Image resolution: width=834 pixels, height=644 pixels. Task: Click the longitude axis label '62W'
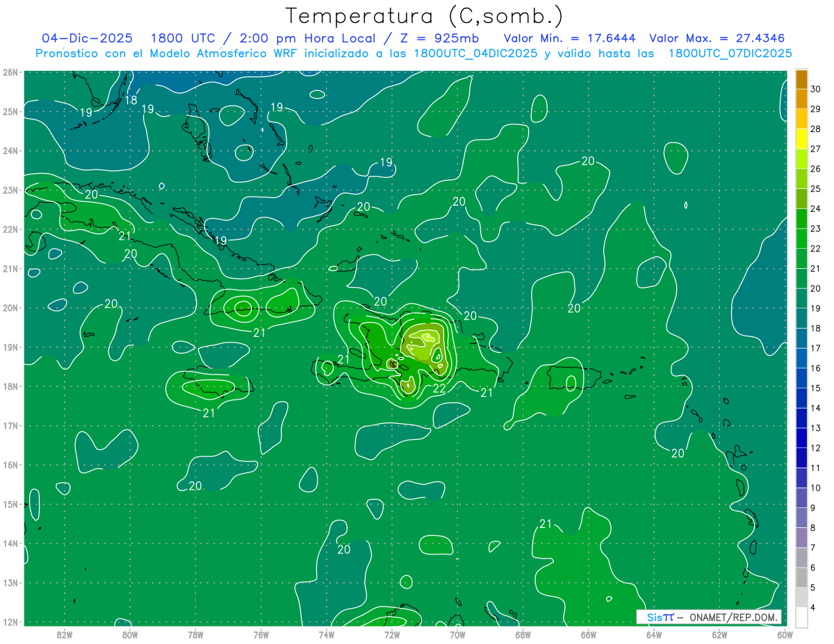click(x=719, y=634)
